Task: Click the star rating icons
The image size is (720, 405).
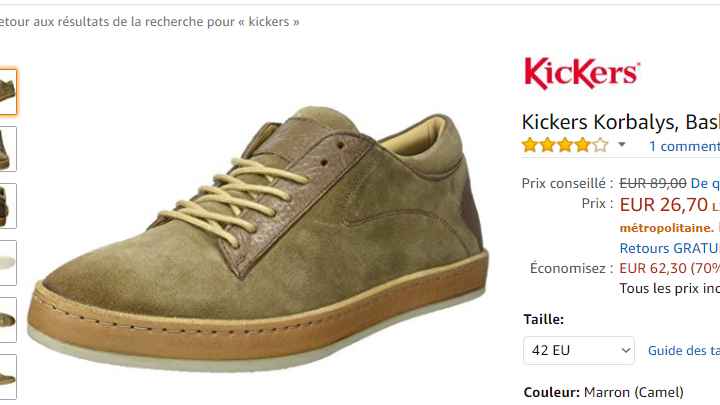Action: pos(565,146)
